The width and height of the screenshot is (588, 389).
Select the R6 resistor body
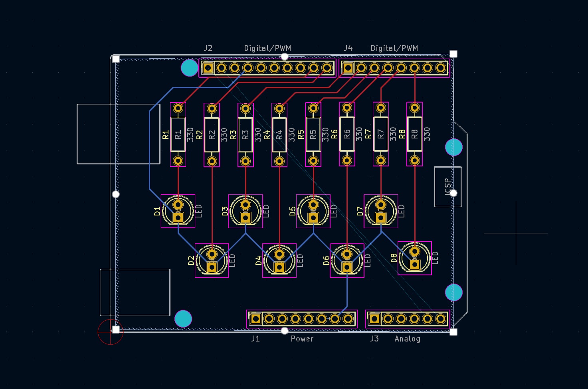(347, 134)
